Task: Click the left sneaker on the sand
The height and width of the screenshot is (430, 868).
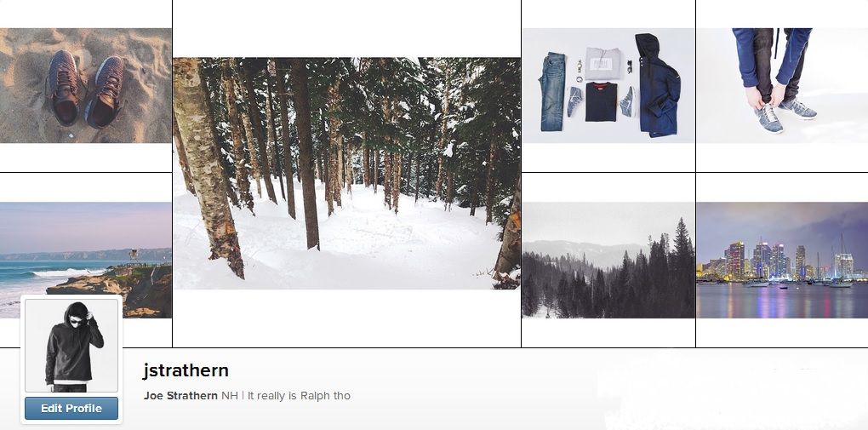Action: click(x=63, y=87)
